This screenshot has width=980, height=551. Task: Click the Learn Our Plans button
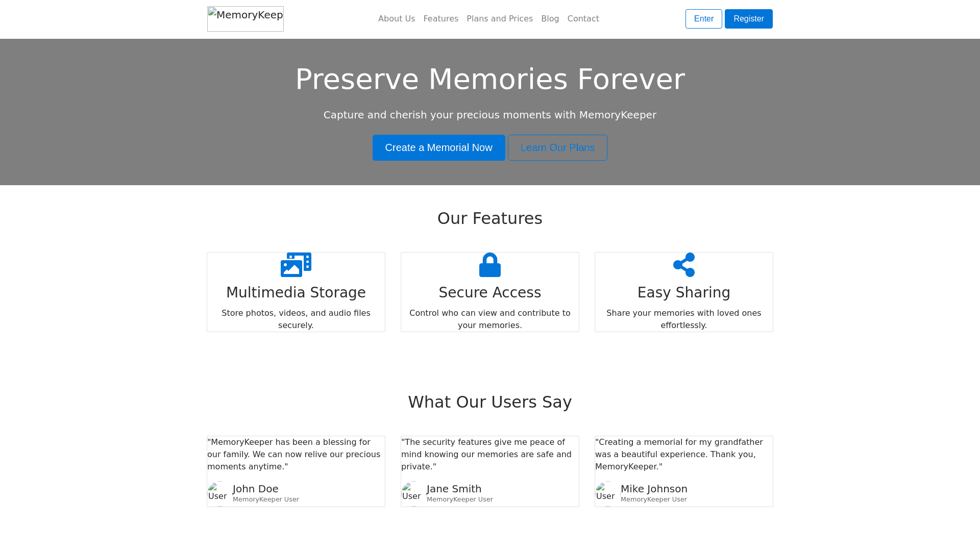tap(557, 148)
